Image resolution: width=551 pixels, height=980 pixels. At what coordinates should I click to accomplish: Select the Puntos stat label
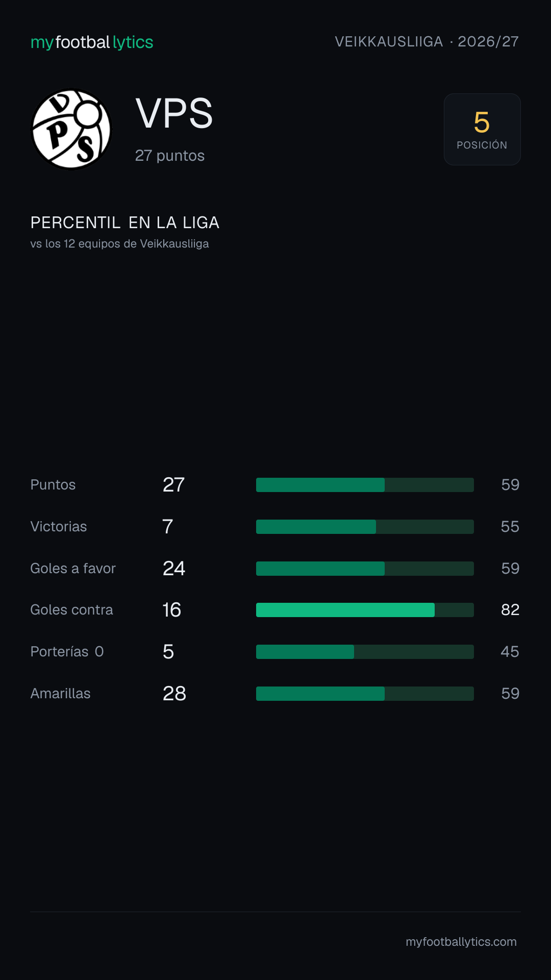tap(53, 485)
